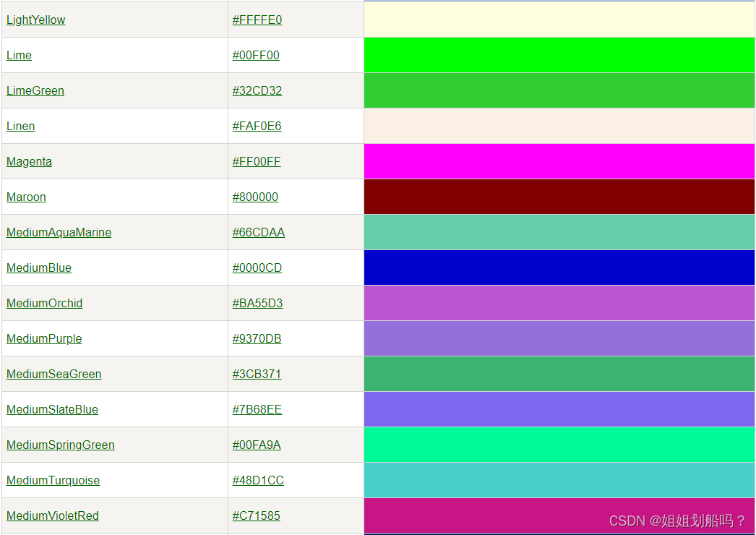
Task: Open the MediumSeaGreen color name link
Action: tap(54, 374)
